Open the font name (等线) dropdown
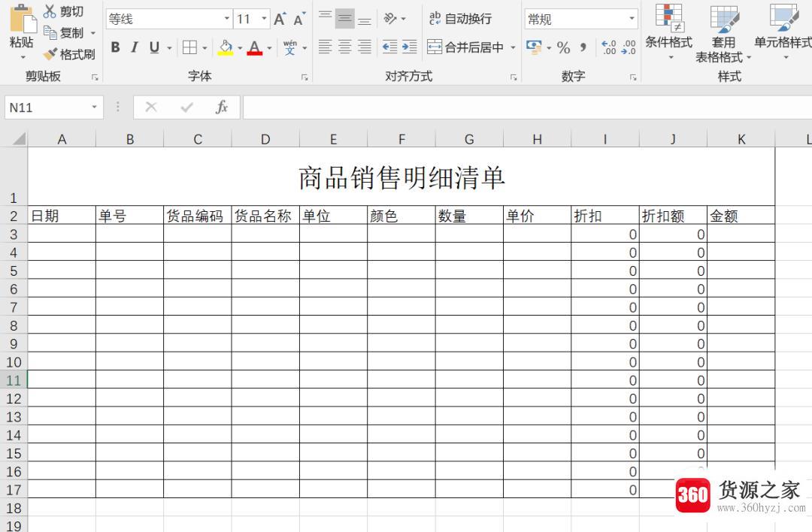Image resolution: width=812 pixels, height=532 pixels. pyautogui.click(x=227, y=19)
